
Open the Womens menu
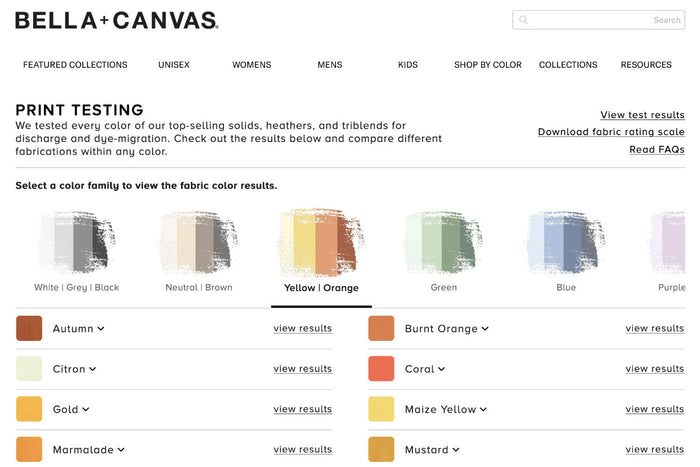point(251,65)
